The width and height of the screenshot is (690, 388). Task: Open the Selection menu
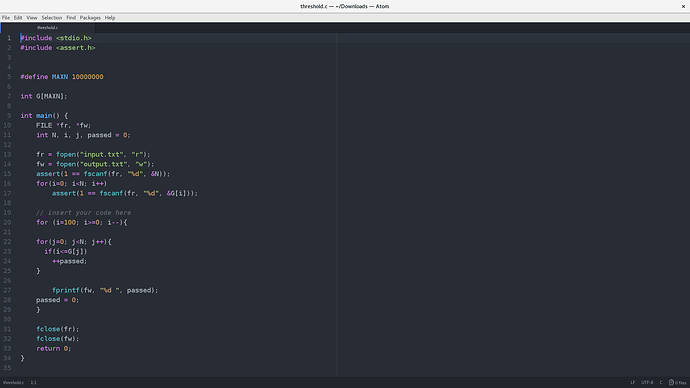pyautogui.click(x=51, y=18)
